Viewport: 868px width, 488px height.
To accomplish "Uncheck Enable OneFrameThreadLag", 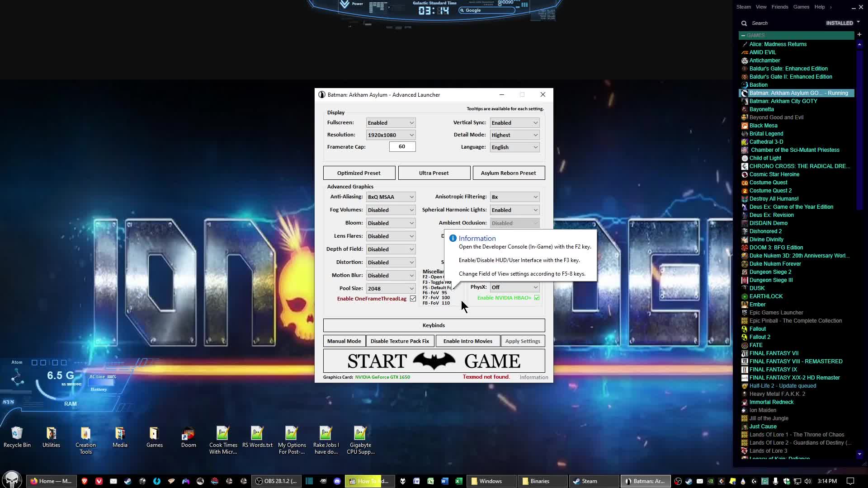I will pos(413,299).
